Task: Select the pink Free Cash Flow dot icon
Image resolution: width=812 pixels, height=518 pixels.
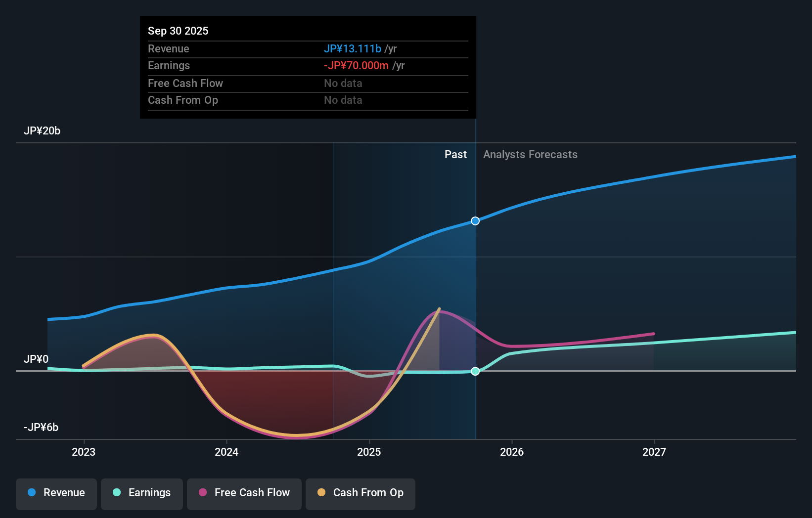Action: coord(202,493)
